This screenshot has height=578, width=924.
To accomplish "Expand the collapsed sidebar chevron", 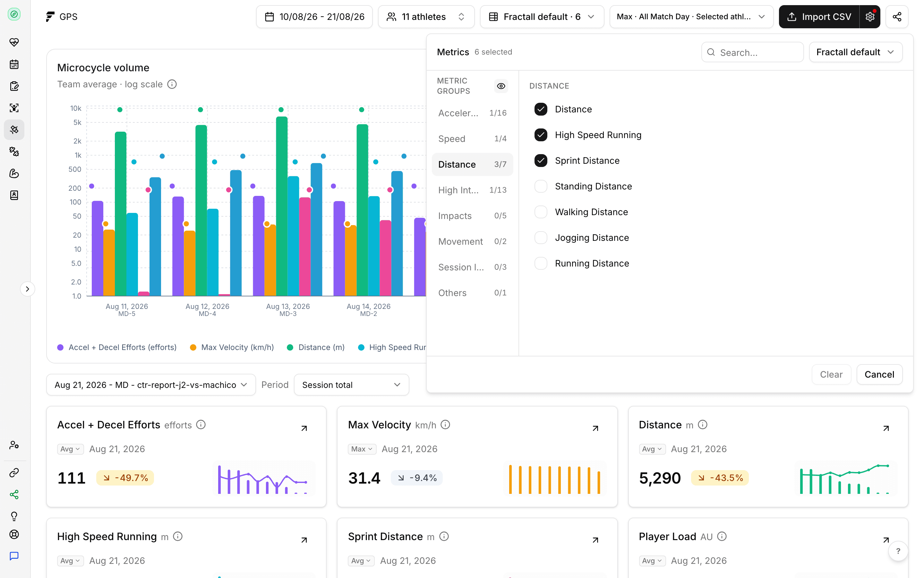I will [28, 289].
